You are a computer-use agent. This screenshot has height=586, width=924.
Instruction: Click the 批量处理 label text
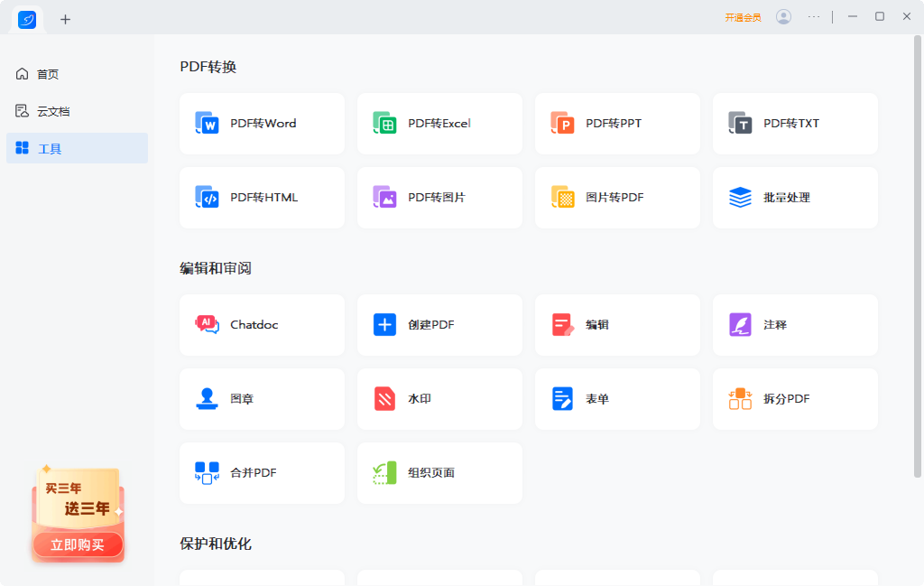[x=787, y=198]
